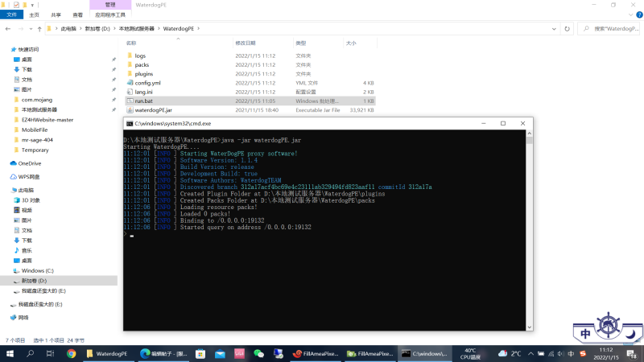Expand the 此电脑 tree node
The width and height of the screenshot is (644, 362).
[x=5, y=190]
